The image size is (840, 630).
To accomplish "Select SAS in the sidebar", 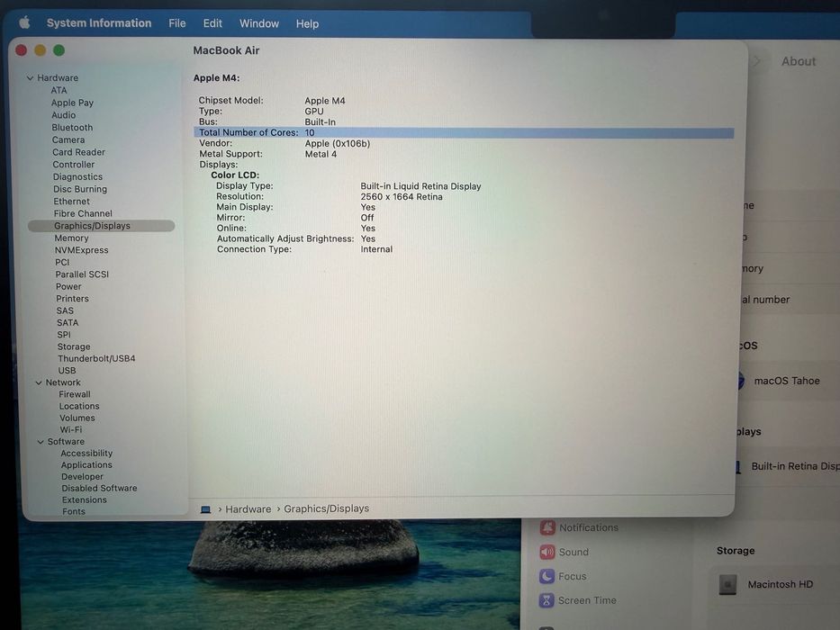I will coord(65,310).
